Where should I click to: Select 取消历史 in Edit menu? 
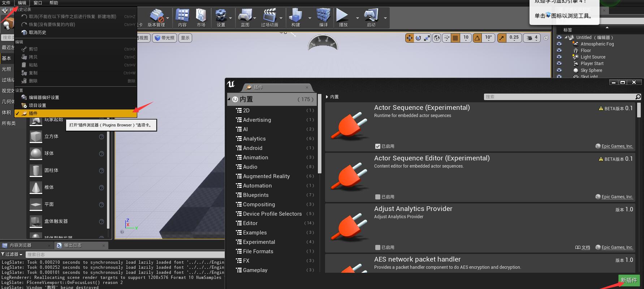point(75,33)
